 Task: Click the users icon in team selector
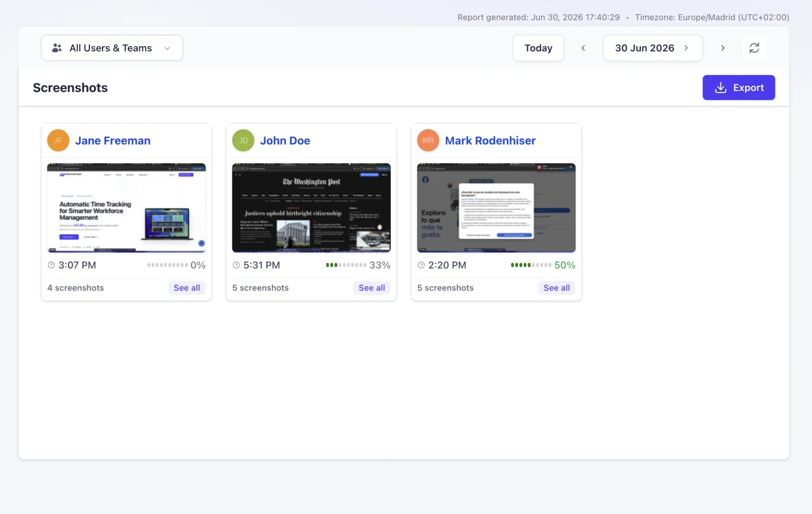pos(57,48)
